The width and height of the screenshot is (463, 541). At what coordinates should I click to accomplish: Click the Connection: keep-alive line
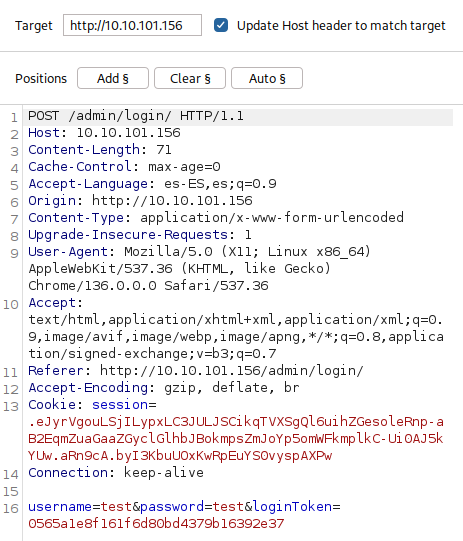116,472
